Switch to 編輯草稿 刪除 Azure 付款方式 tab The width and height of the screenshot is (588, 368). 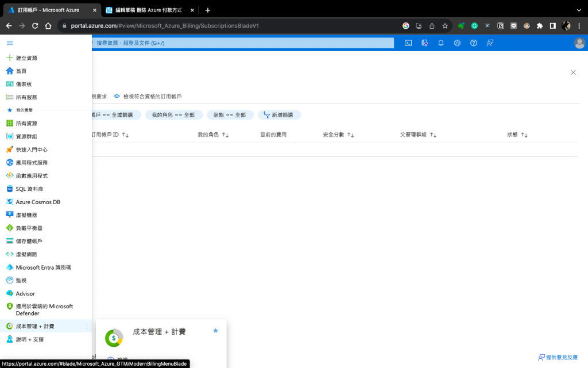149,10
